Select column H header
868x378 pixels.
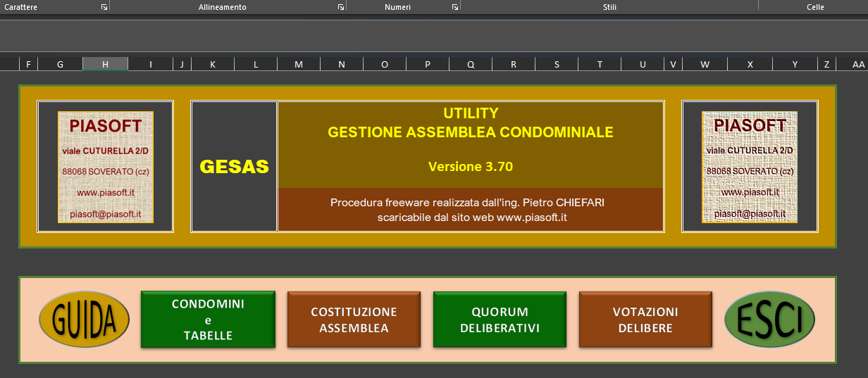point(105,64)
